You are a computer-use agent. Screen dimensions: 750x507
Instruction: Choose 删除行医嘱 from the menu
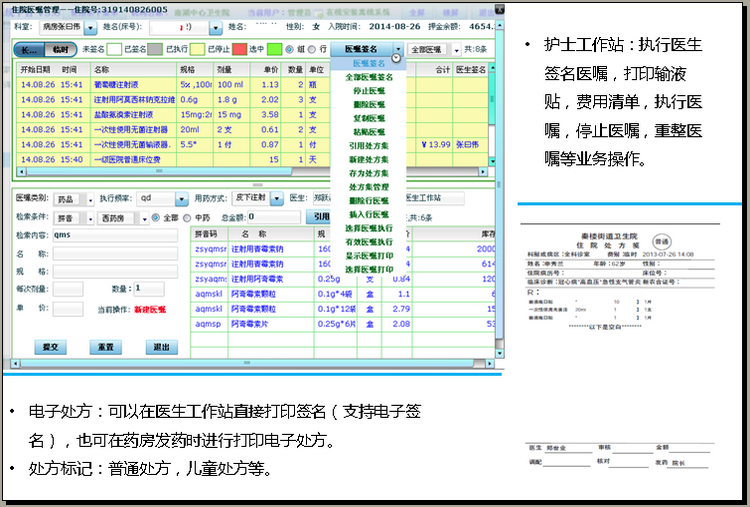coord(369,201)
